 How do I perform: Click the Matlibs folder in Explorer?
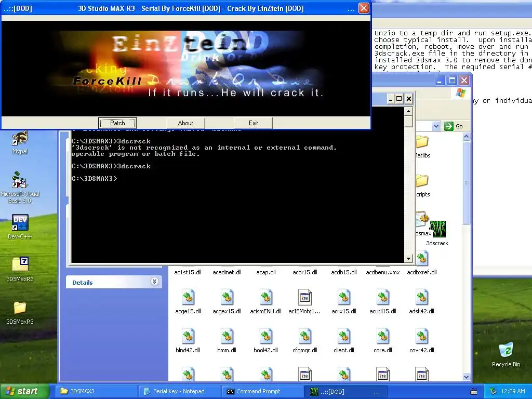(423, 147)
